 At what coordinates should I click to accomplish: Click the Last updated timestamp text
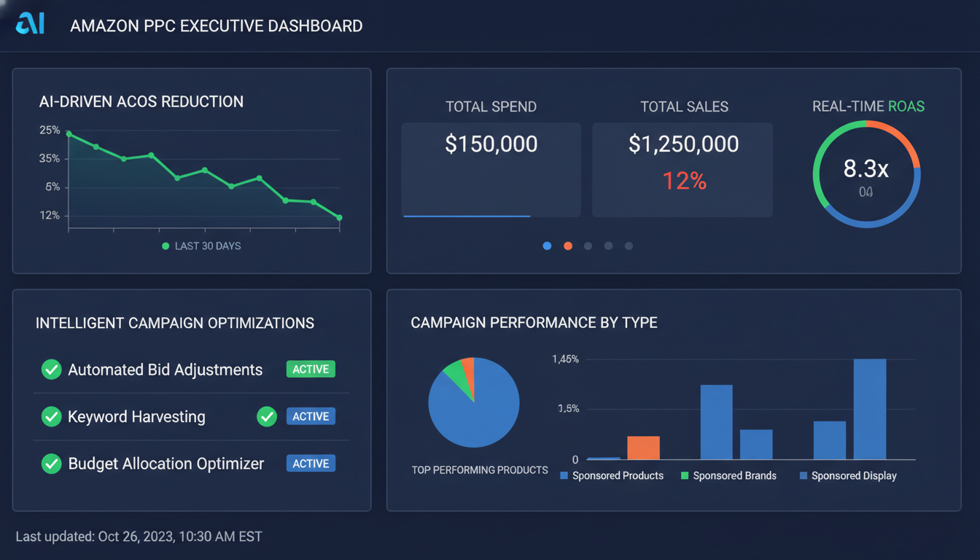click(139, 537)
